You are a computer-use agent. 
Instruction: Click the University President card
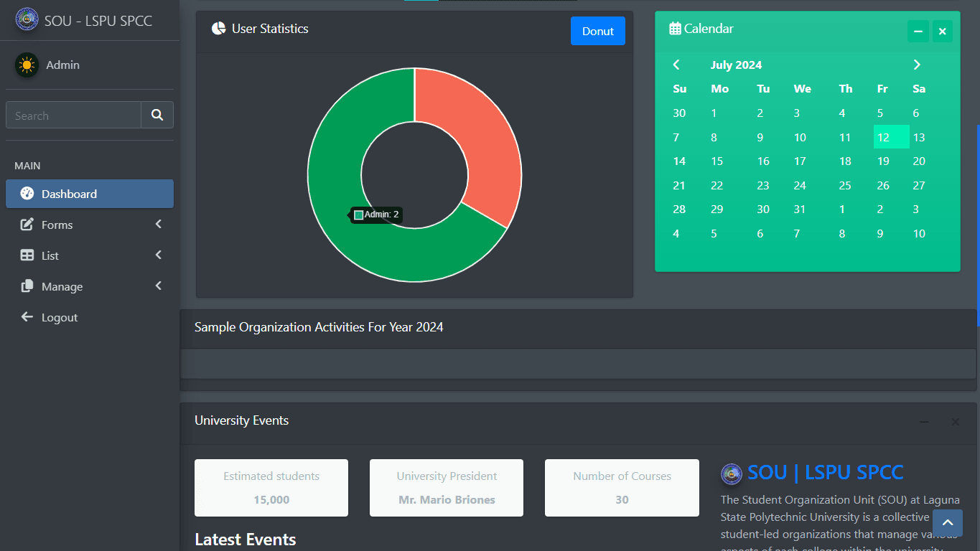point(447,488)
